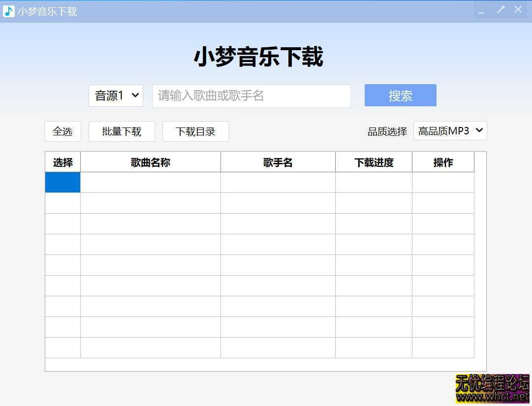
Task: Sort by the 歌曲名称 column header
Action: pos(151,162)
